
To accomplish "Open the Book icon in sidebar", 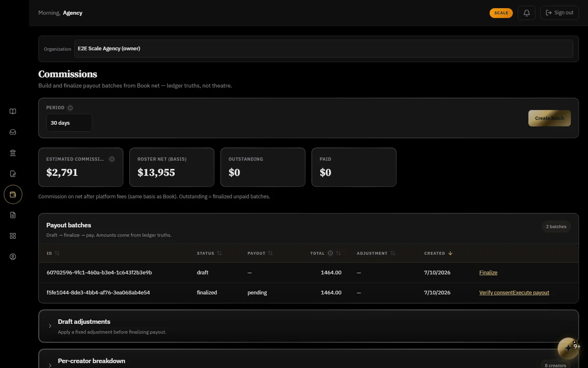I will click(x=13, y=112).
